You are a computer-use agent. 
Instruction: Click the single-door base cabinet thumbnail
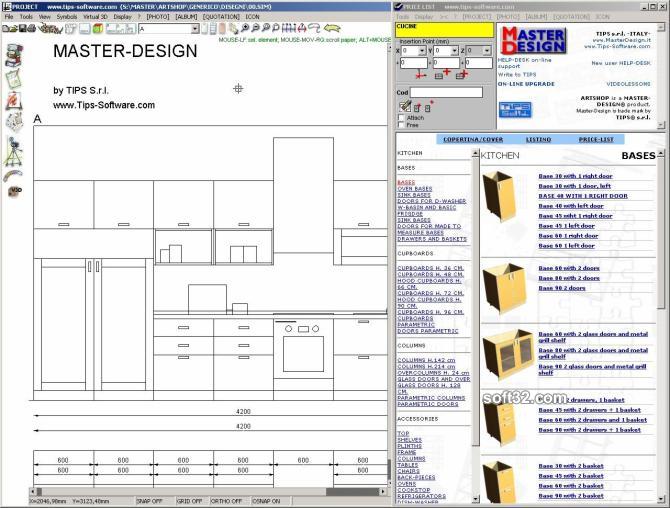pyautogui.click(x=499, y=197)
